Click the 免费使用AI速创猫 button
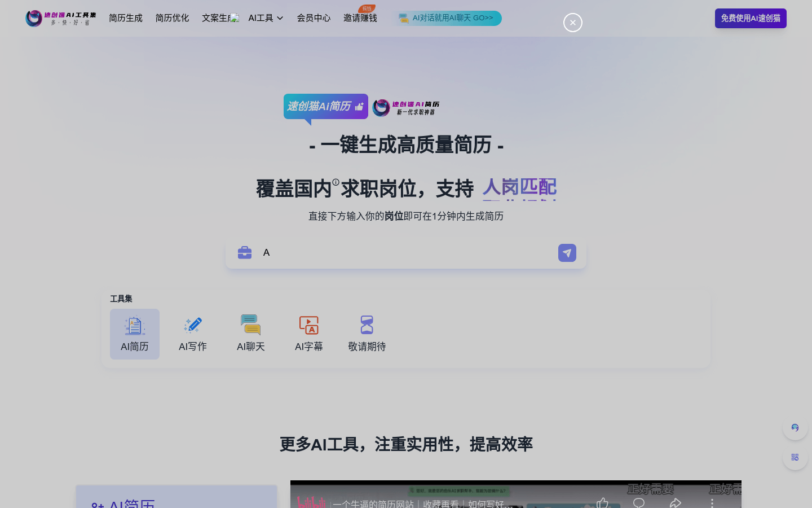Viewport: 812px width, 508px height. [x=751, y=18]
